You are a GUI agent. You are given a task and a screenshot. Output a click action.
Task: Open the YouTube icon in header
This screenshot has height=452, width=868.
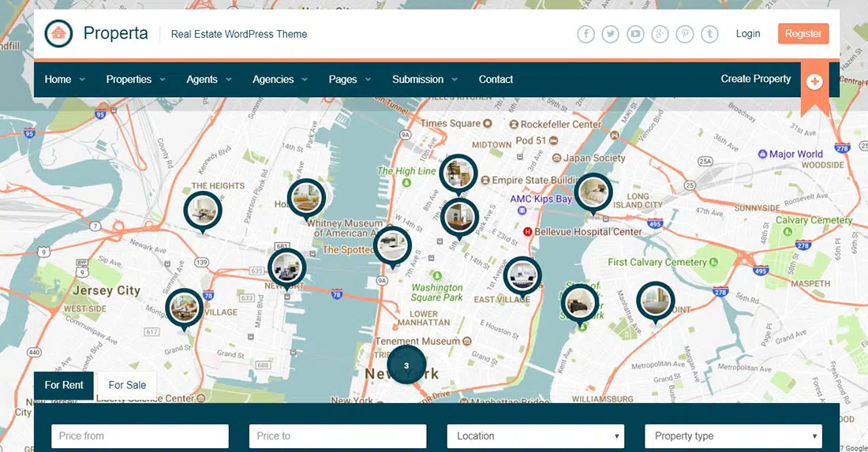pyautogui.click(x=635, y=34)
